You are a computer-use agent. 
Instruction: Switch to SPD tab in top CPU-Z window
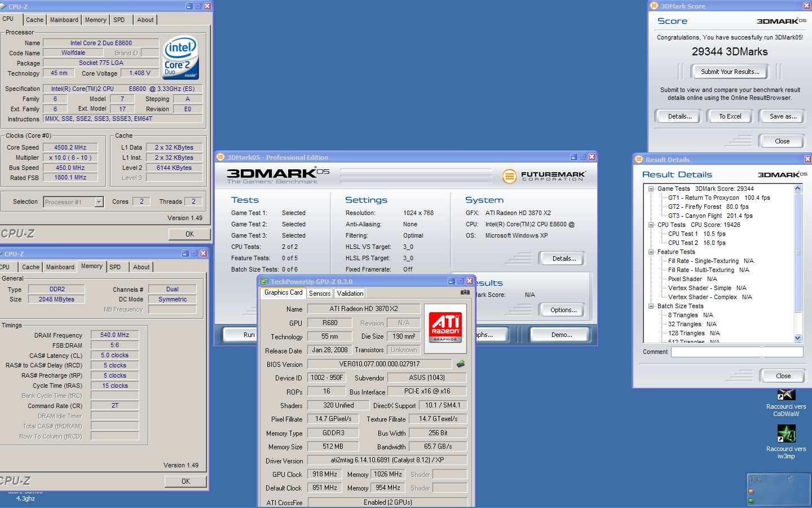coord(119,20)
